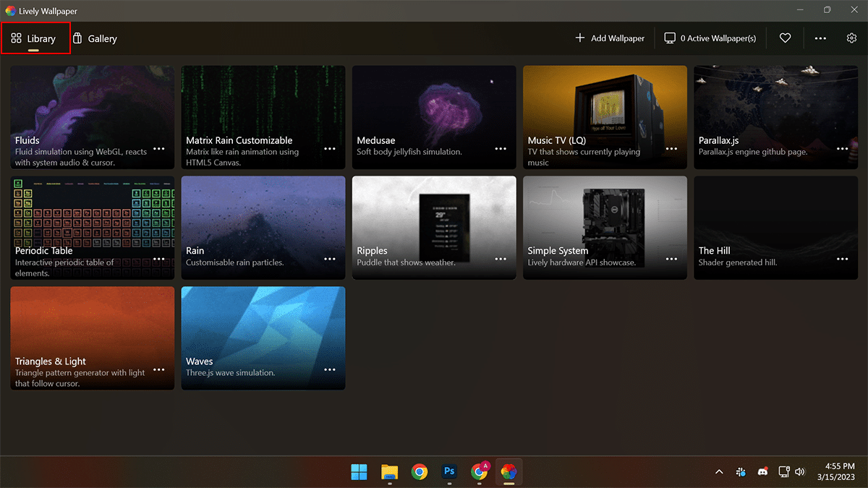
Task: Open the 0 Active Wallpaper(s) button
Action: 710,38
